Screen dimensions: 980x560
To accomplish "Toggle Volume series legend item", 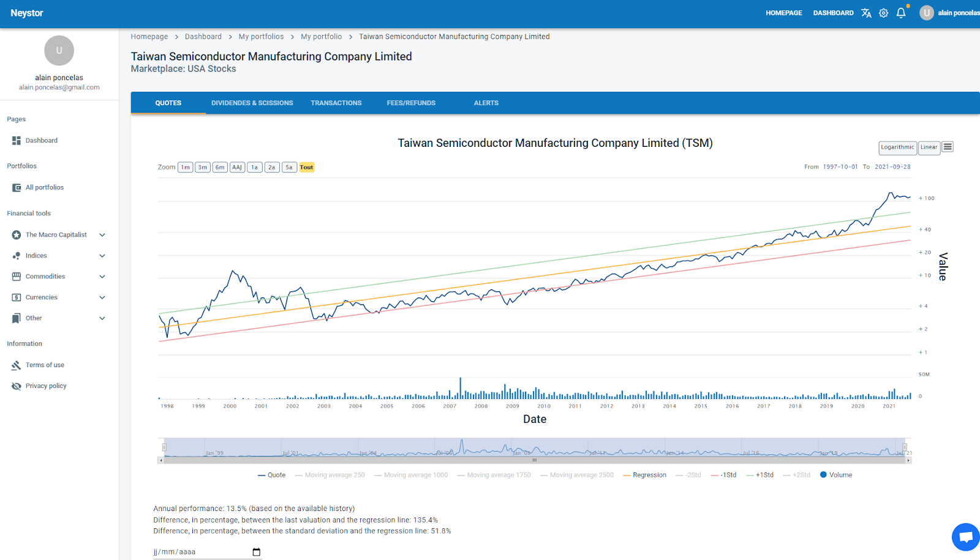I will 836,475.
